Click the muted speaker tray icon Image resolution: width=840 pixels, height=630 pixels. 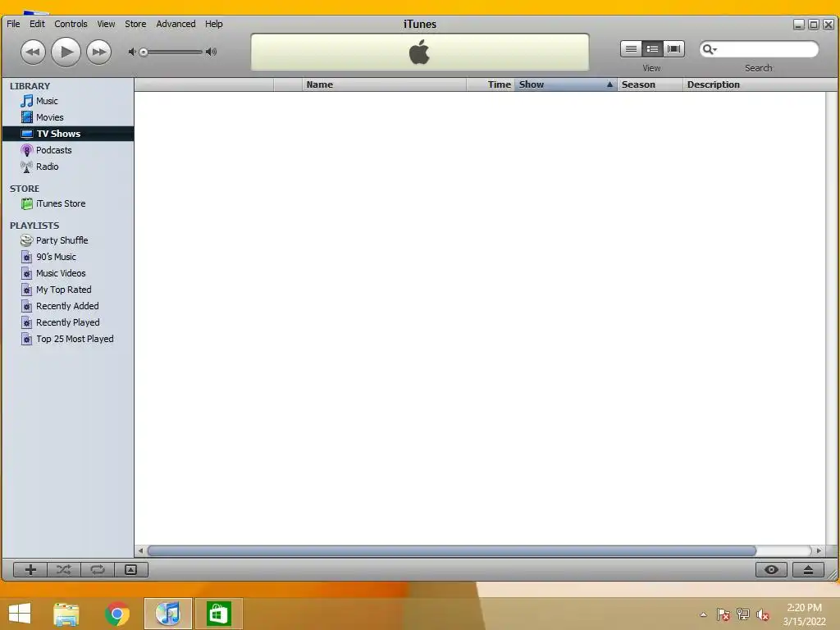click(763, 614)
